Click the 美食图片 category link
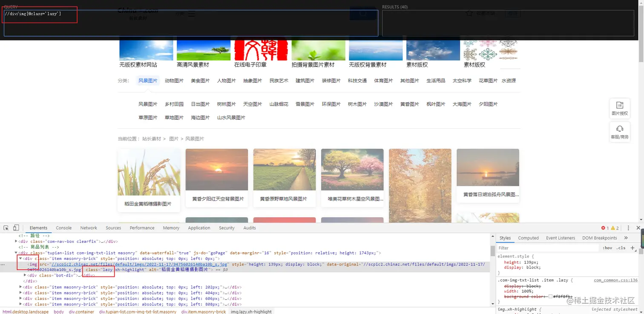 [x=200, y=81]
